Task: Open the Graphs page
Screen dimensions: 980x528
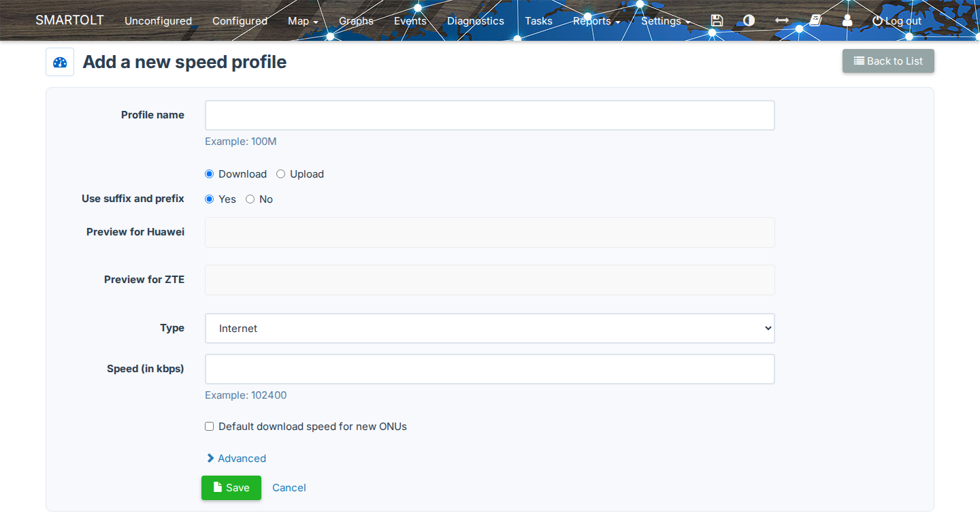Action: tap(356, 21)
